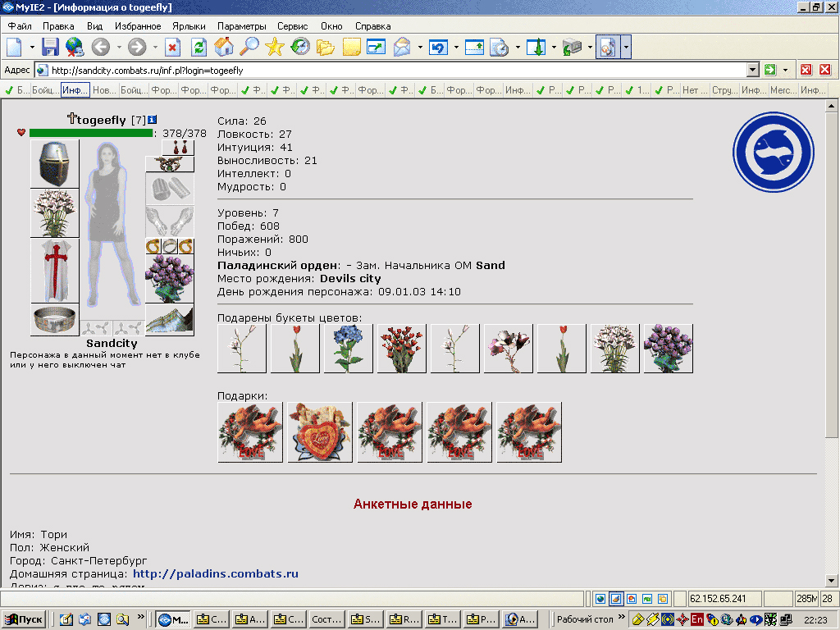Click the Back arrow toolbar button
The image size is (840, 630).
pyautogui.click(x=100, y=47)
